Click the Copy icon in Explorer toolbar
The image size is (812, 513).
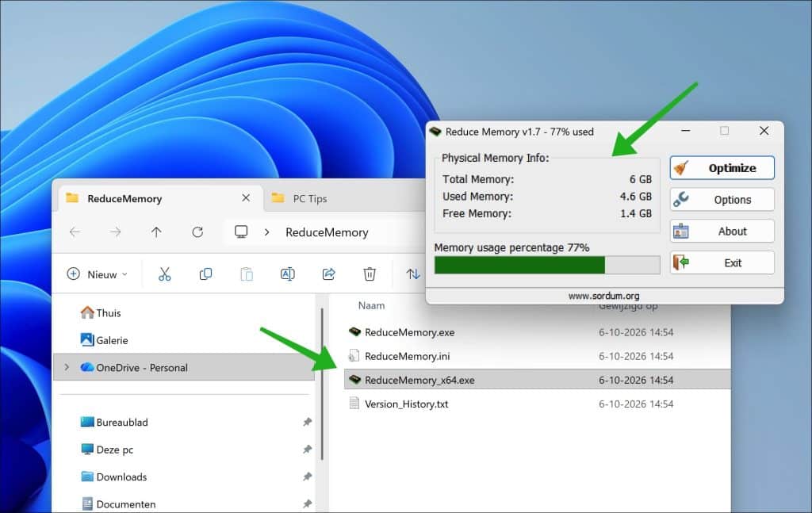tap(205, 274)
